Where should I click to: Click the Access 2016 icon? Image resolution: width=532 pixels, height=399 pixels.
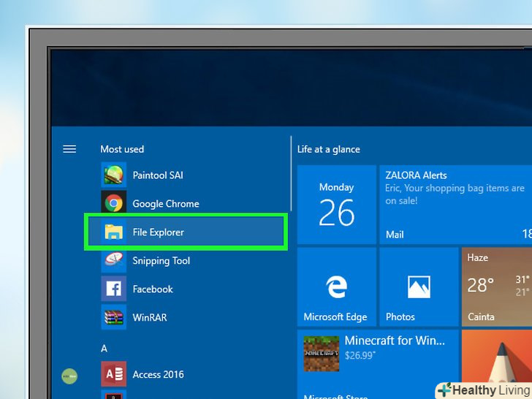114,374
